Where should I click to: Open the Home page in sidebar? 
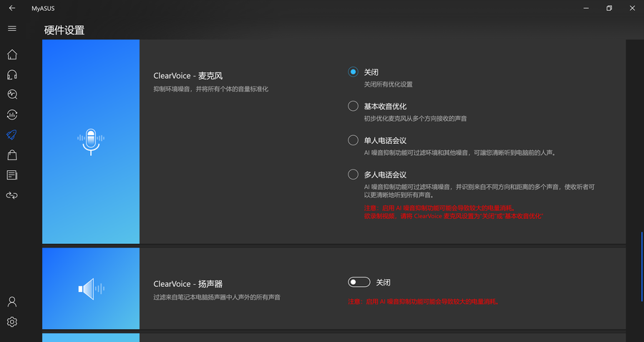click(x=11, y=54)
